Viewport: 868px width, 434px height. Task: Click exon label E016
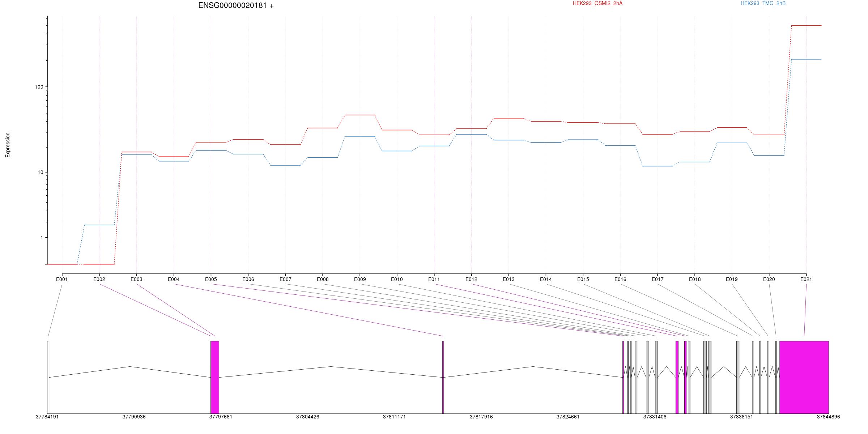tap(620, 279)
